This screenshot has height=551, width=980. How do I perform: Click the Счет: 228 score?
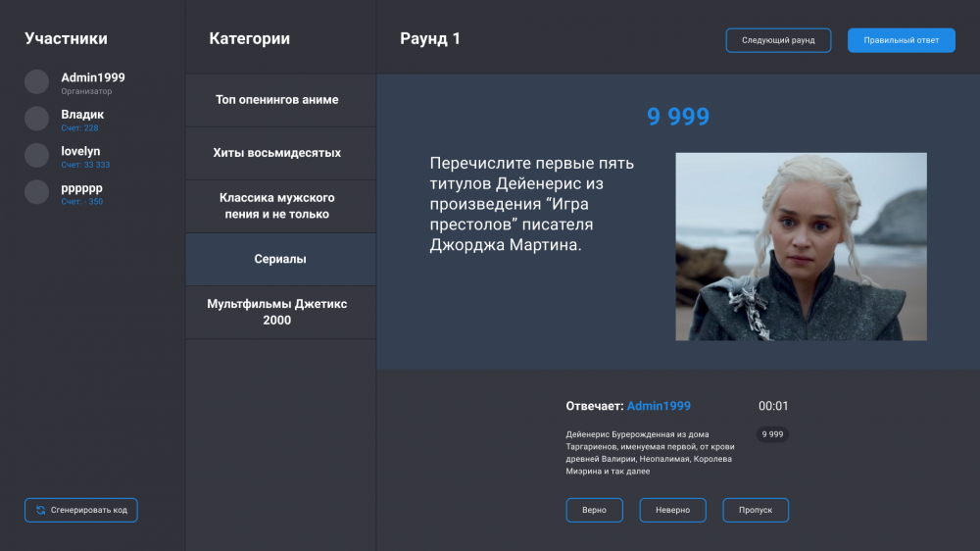(79, 128)
